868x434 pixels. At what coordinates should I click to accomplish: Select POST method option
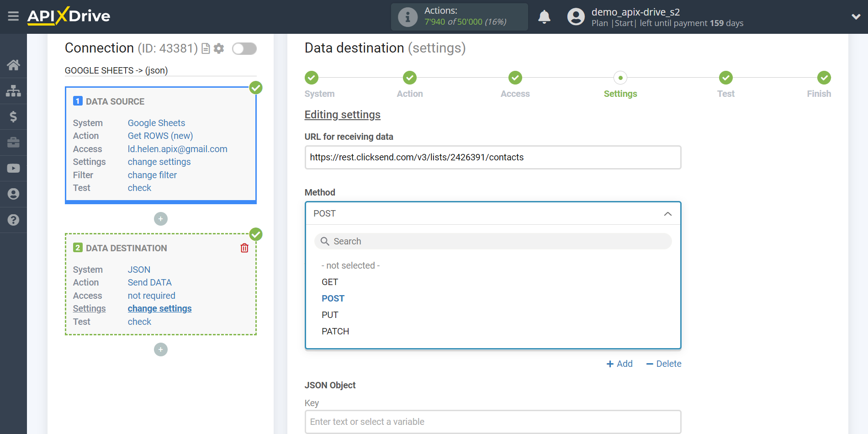(x=333, y=298)
